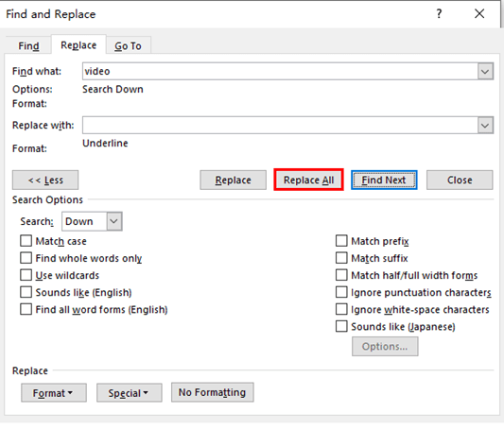Click the Find Next button
Image resolution: width=504 pixels, height=430 pixels.
[x=384, y=180]
